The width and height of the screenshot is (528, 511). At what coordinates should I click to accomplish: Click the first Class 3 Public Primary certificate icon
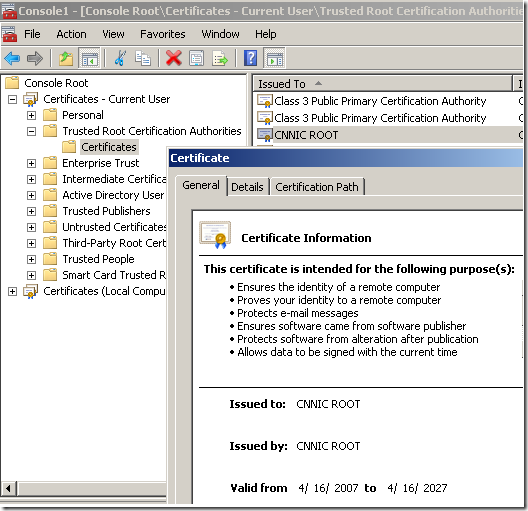(x=265, y=101)
